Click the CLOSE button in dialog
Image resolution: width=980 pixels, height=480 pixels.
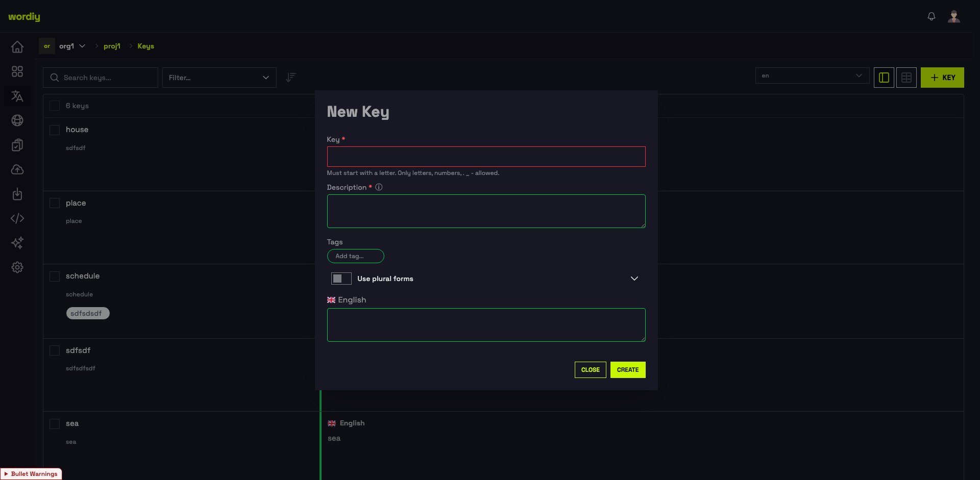click(591, 370)
